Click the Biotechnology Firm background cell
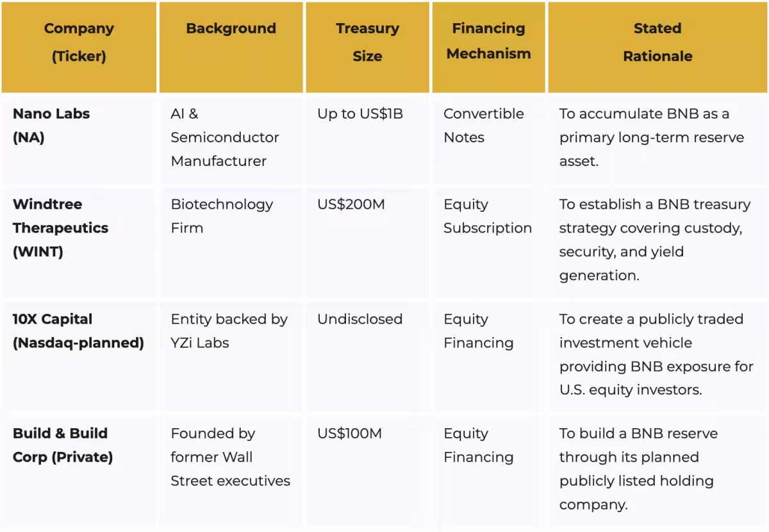 coord(222,216)
